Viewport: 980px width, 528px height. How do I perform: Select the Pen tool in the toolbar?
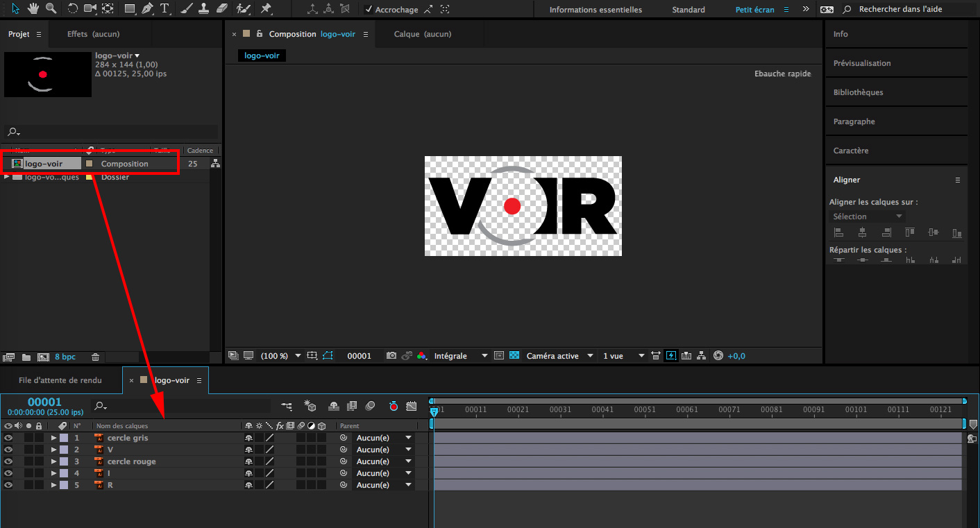coord(147,9)
